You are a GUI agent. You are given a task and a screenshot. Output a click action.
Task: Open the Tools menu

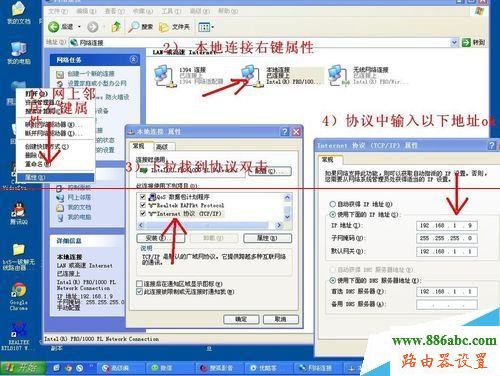[171, 11]
